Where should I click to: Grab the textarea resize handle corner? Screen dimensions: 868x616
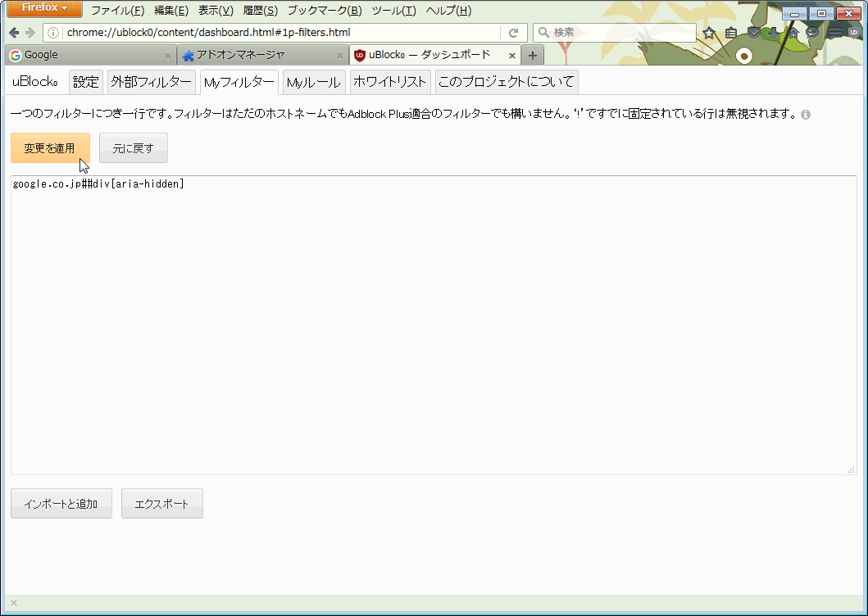coord(852,469)
